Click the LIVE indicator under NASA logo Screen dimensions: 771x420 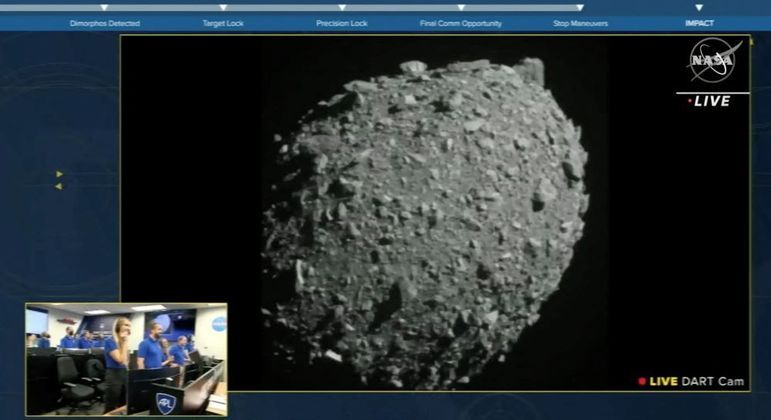point(709,101)
